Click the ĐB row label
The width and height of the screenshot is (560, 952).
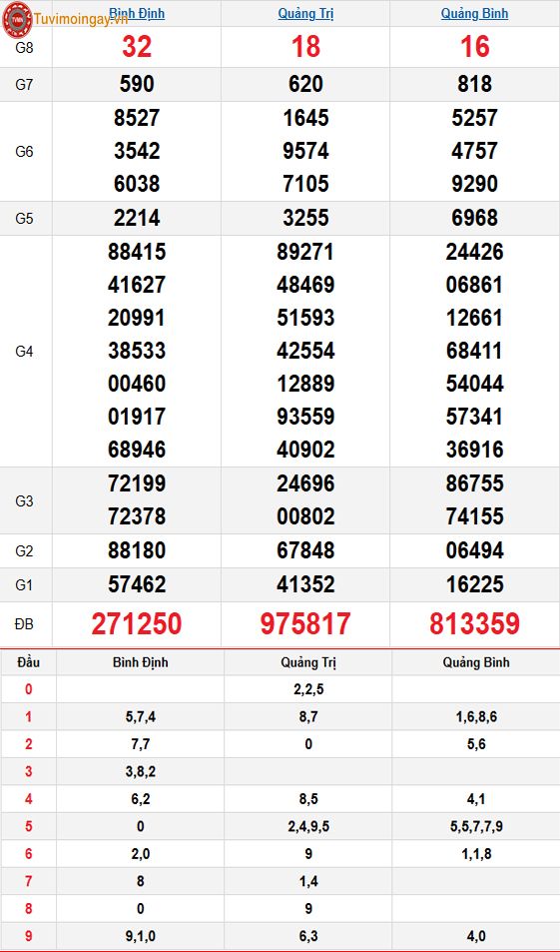click(x=24, y=624)
